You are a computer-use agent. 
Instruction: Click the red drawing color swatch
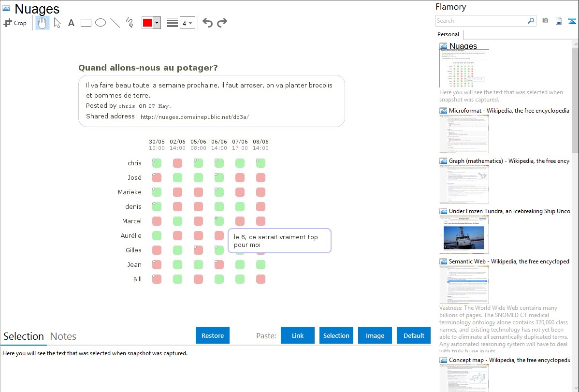coord(147,23)
